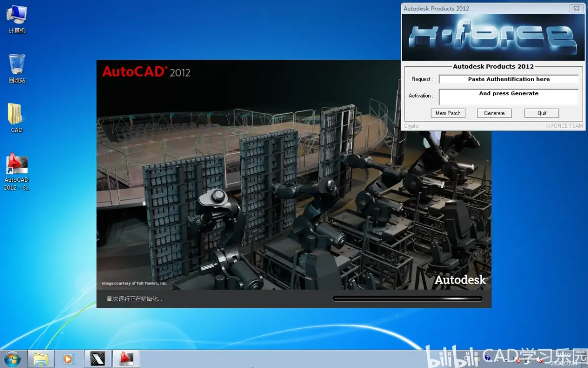Viewport: 588px width, 368px height.
Task: Select the AutoCAD 2012 desktop shortcut
Action: 16,171
